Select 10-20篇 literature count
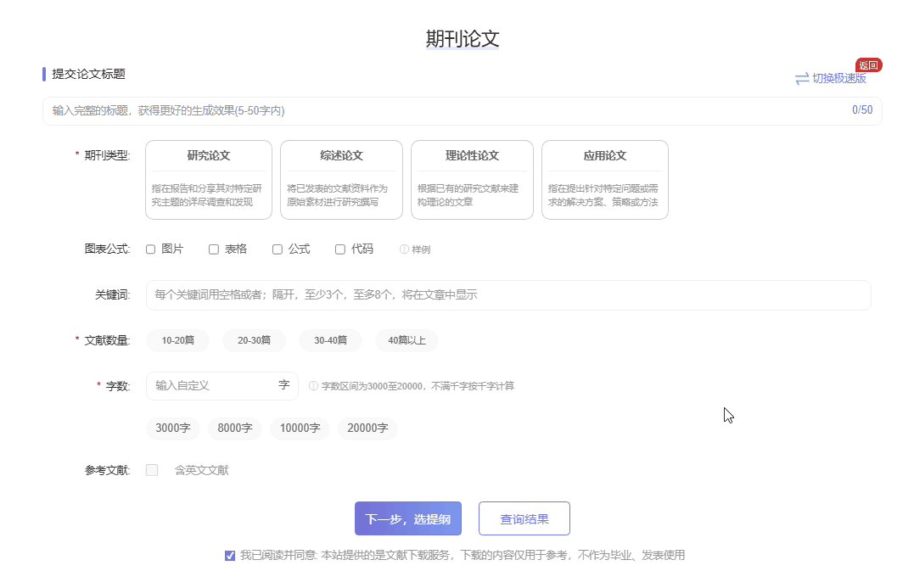The image size is (914, 588). tap(177, 340)
